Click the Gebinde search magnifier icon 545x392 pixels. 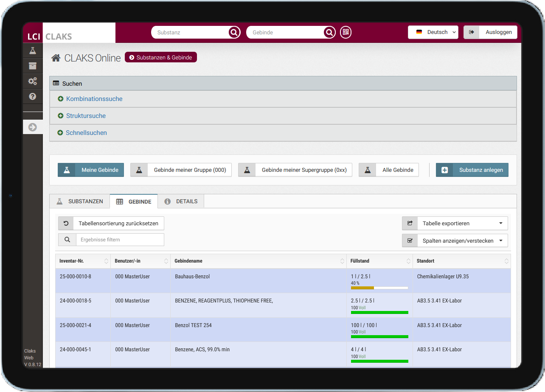(329, 33)
